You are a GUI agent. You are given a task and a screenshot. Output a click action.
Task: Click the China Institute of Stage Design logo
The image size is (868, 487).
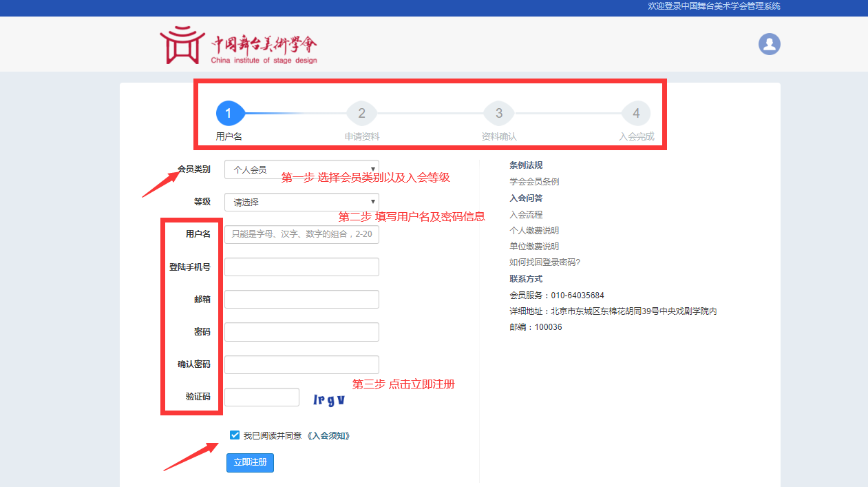pos(238,45)
